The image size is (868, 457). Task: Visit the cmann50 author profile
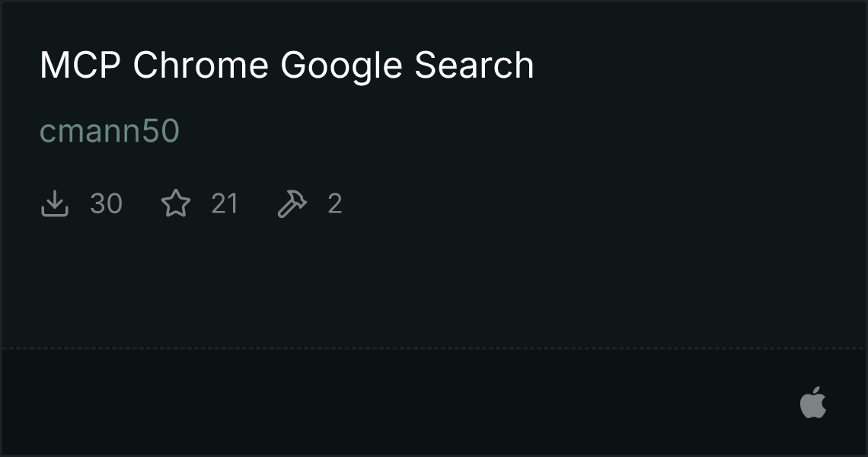[110, 131]
